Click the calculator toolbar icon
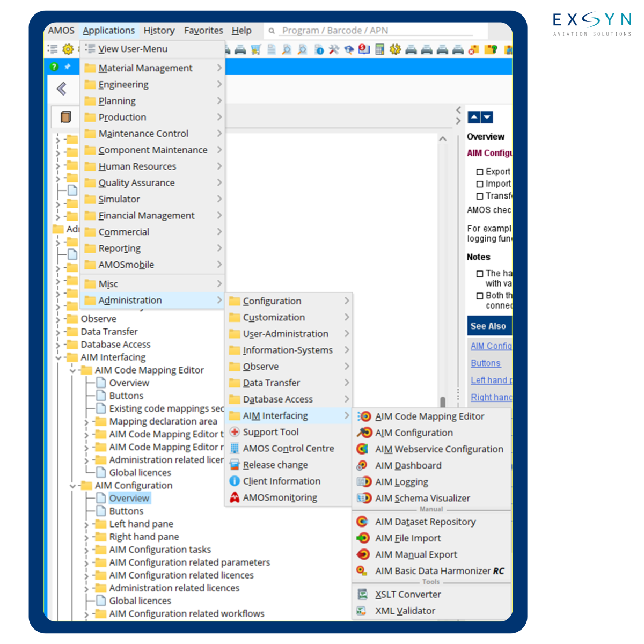The image size is (644, 644). [380, 49]
